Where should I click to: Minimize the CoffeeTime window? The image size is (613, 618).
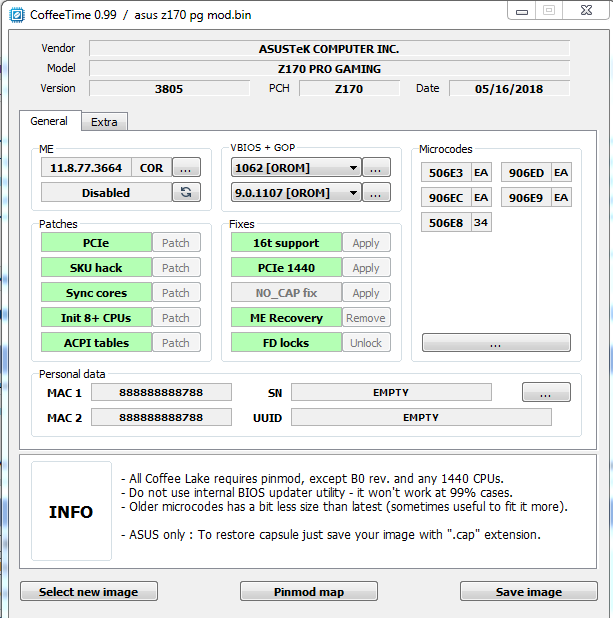tap(522, 11)
